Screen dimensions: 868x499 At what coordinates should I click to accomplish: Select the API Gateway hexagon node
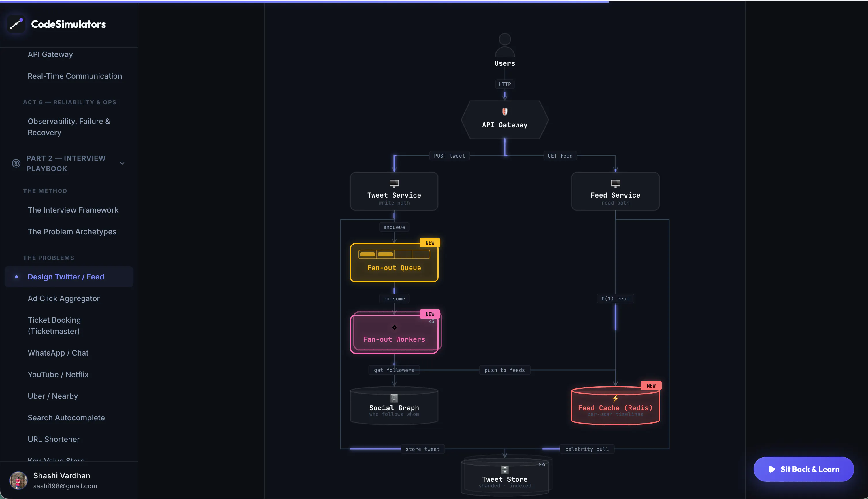(505, 120)
